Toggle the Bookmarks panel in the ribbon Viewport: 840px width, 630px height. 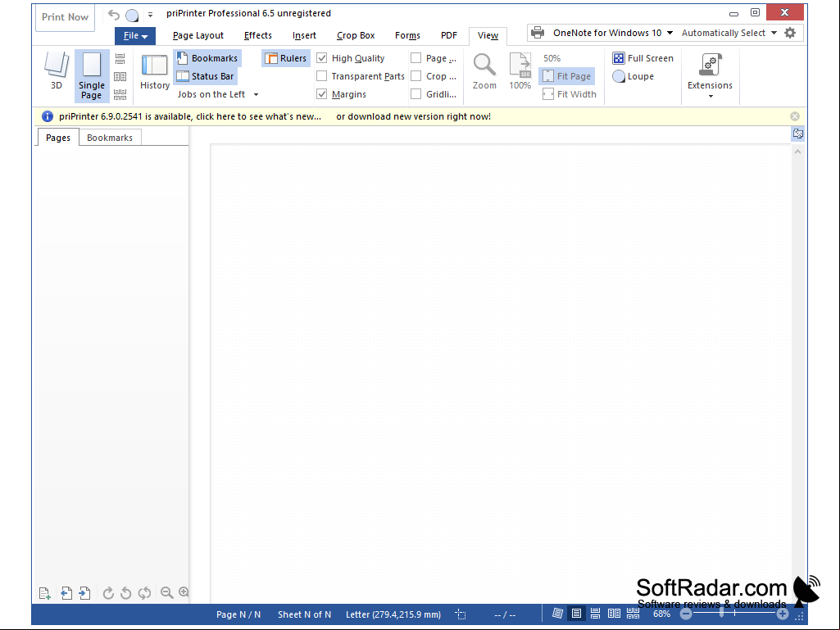(207, 58)
